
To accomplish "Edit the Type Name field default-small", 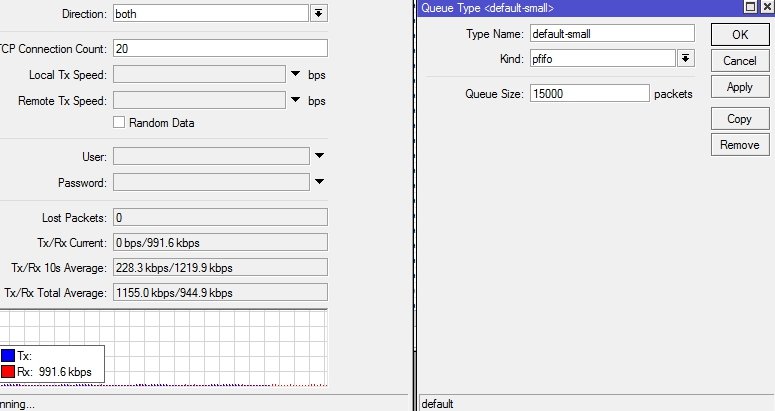I will coord(612,34).
